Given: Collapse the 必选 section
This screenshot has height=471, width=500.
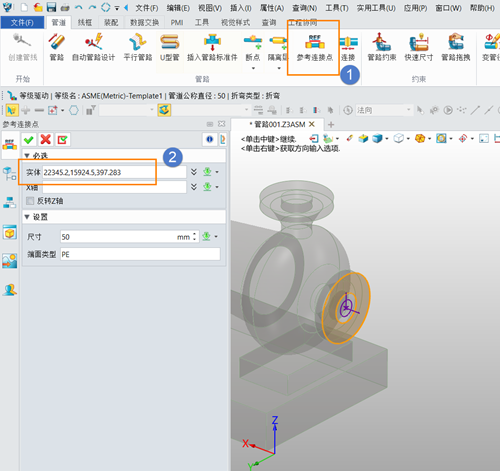Looking at the screenshot, I should tap(27, 156).
